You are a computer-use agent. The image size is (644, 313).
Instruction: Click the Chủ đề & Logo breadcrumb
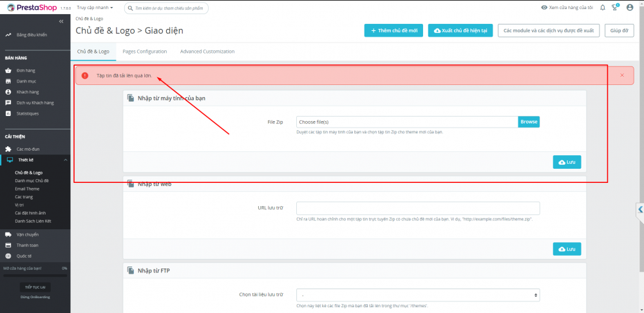[89, 19]
